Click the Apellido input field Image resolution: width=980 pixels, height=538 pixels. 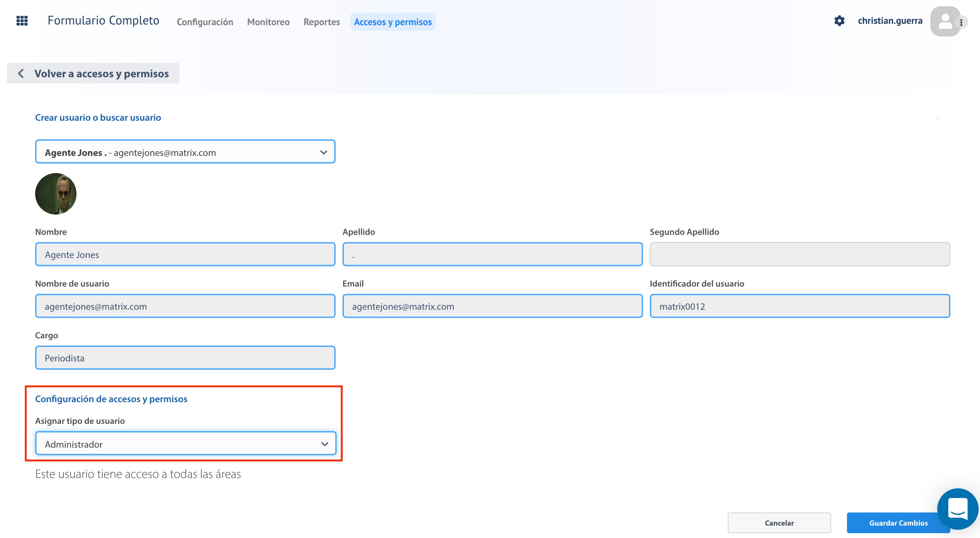tap(492, 254)
